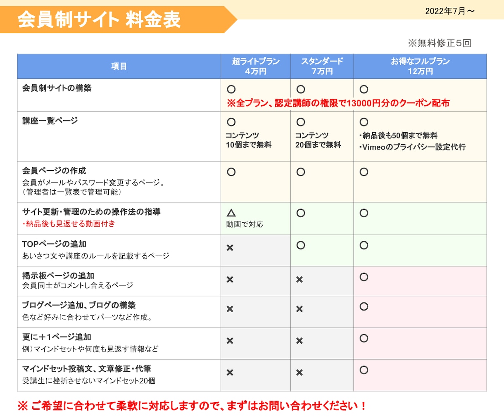
Task: Click スタンダード cross in ブログページ追加 row
Action: [x=300, y=309]
